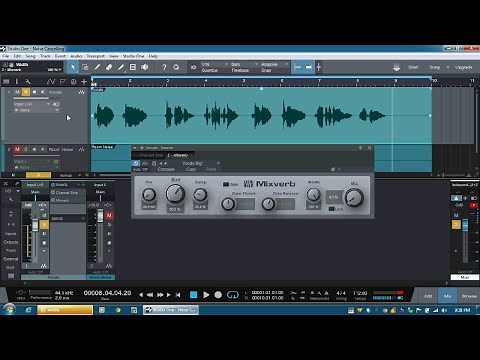The image size is (480, 360).
Task: Toggle Solo on the Vocals track
Action: (x=26, y=92)
